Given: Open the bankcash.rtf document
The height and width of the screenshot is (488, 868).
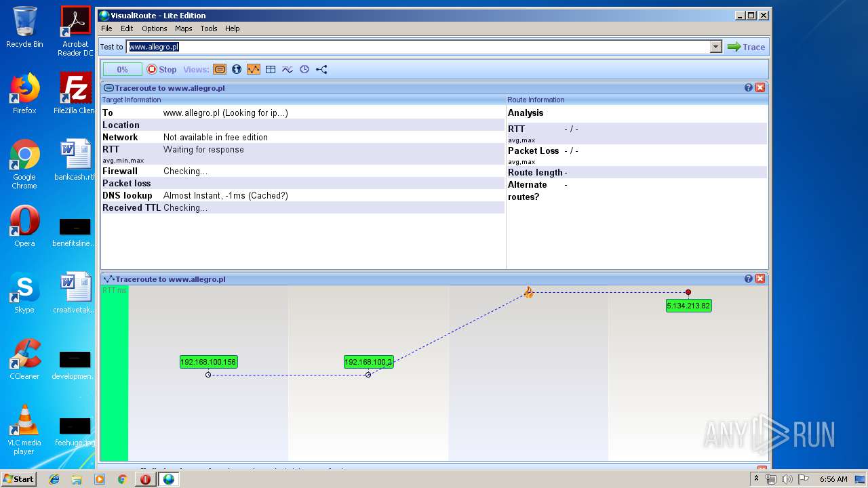Looking at the screenshot, I should [75, 160].
